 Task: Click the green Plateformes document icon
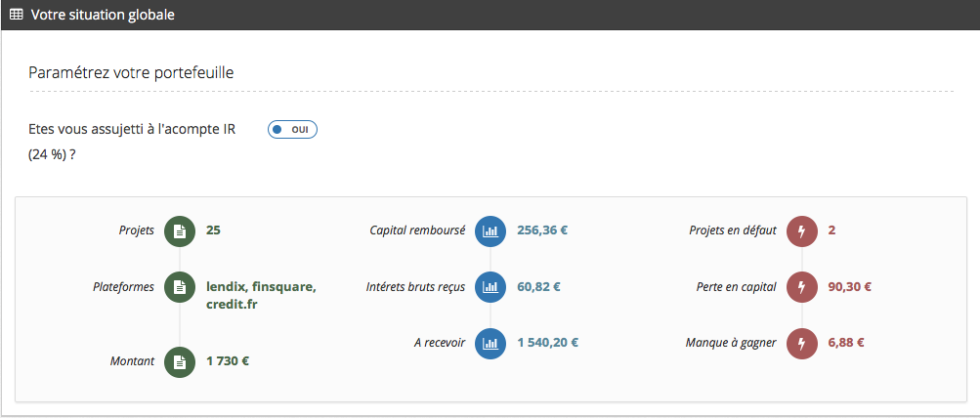[180, 287]
